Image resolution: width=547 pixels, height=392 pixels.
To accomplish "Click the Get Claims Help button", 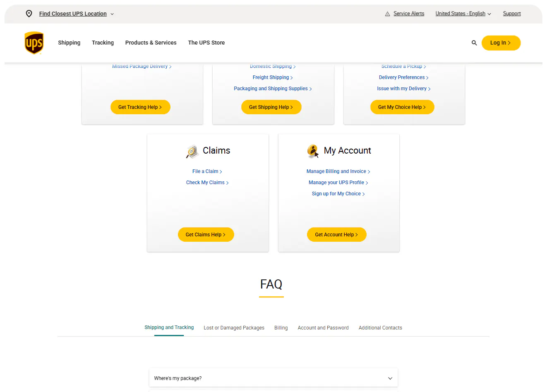I will coord(206,235).
